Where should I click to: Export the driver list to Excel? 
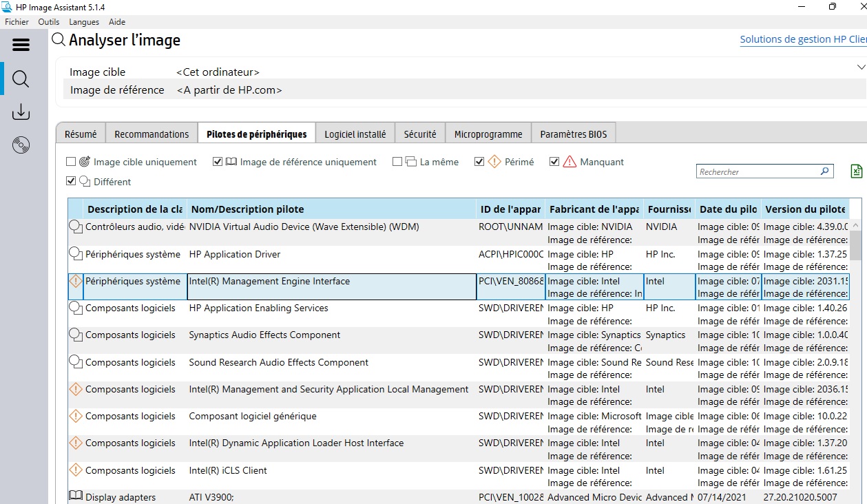(856, 171)
